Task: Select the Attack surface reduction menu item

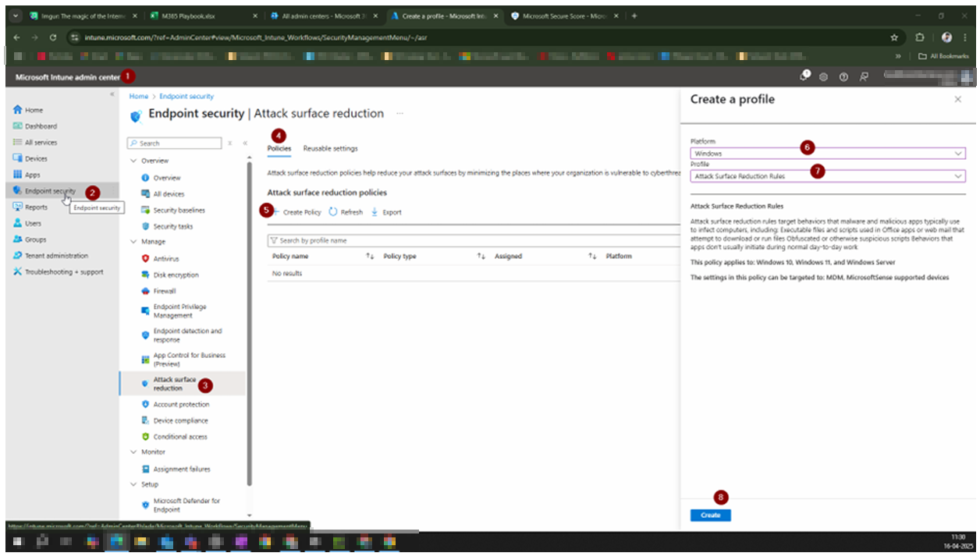Action: click(x=182, y=384)
